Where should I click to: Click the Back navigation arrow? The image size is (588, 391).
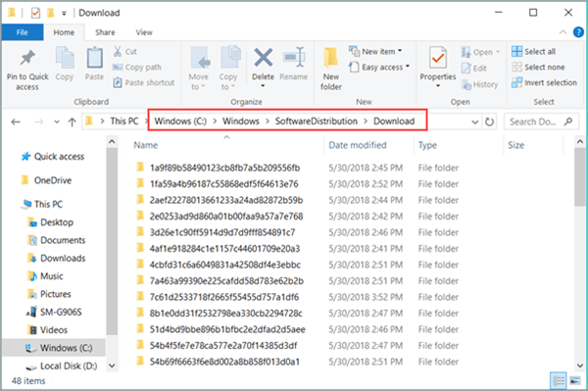pos(16,122)
